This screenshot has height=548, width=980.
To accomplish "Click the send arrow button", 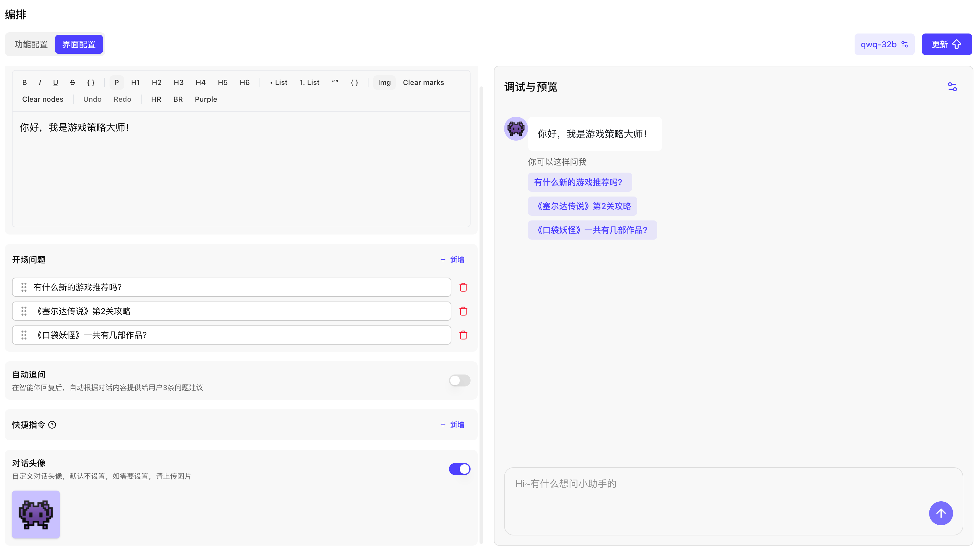I will click(x=940, y=513).
